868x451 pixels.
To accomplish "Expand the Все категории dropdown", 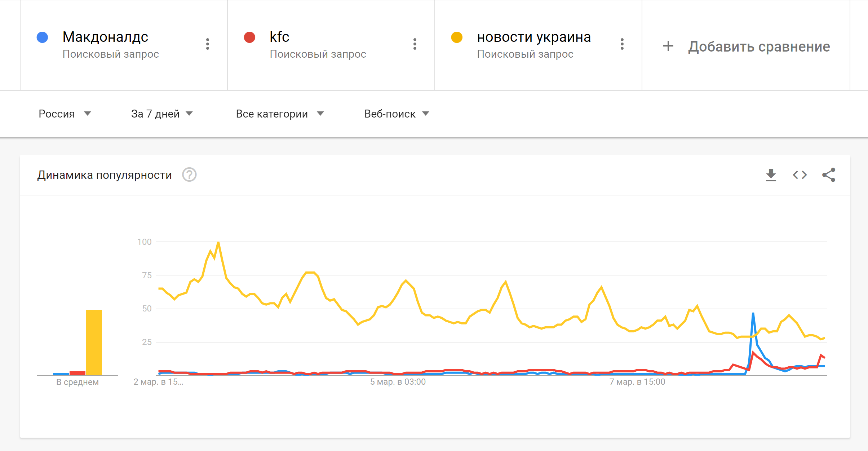I will coord(280,114).
